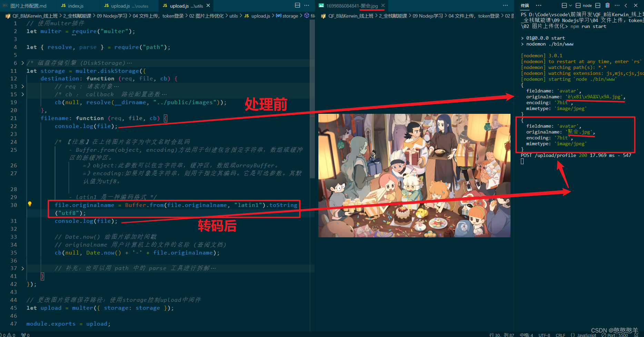Change indentation via 空格: 4
The height and width of the screenshot is (337, 644).
(x=526, y=335)
